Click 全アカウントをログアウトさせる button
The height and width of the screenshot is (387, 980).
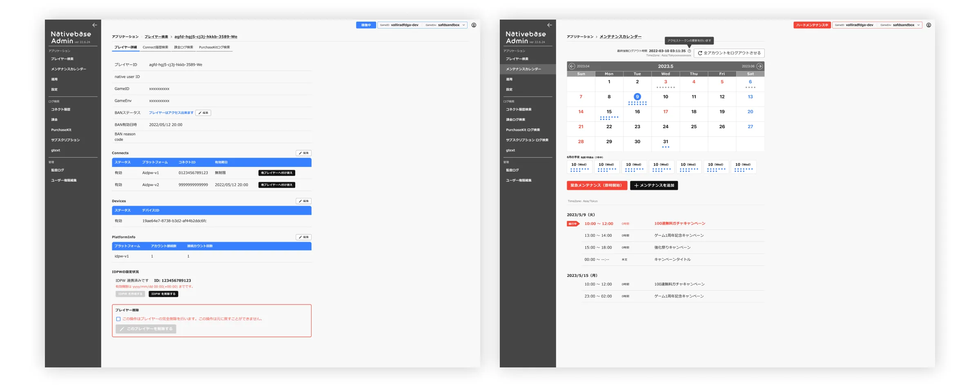[x=729, y=53]
